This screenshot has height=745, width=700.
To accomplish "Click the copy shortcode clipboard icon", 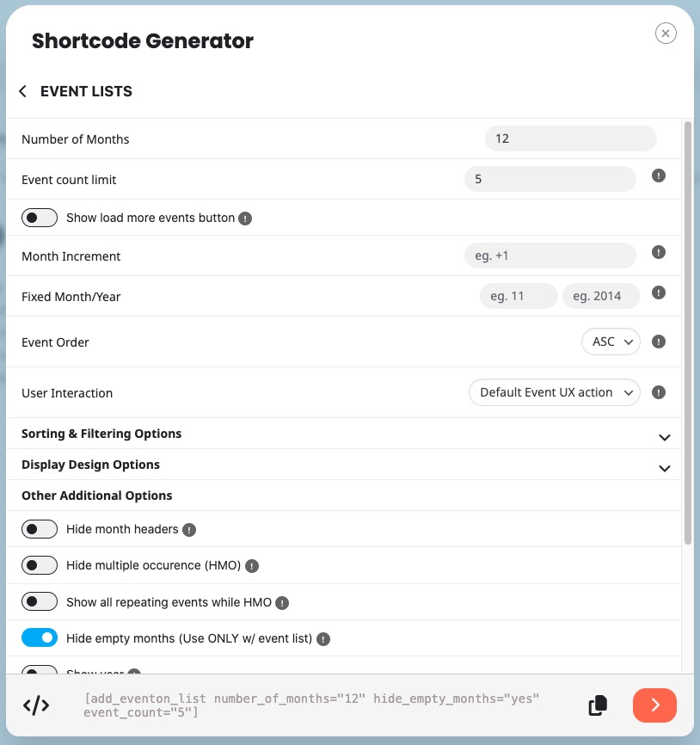I will click(x=598, y=705).
